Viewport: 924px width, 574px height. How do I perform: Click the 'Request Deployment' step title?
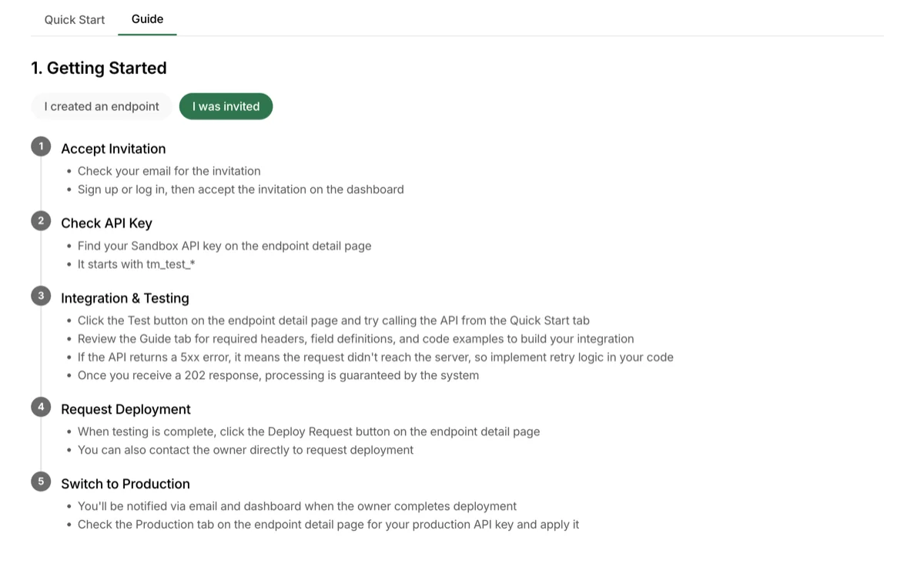point(126,409)
